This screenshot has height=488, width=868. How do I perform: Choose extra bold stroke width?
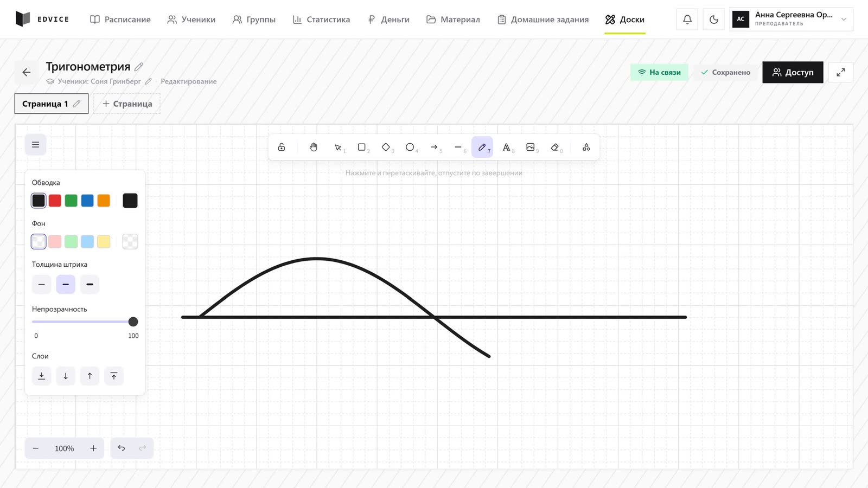90,284
